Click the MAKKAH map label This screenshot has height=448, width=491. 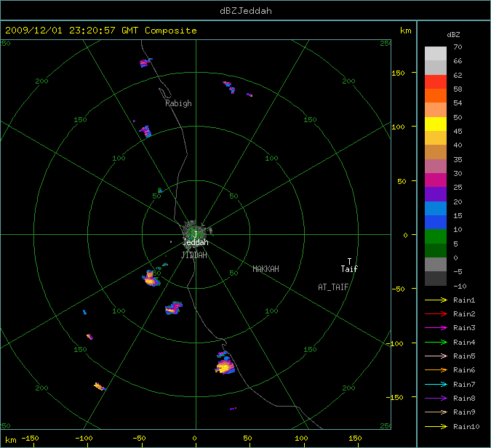click(x=266, y=269)
